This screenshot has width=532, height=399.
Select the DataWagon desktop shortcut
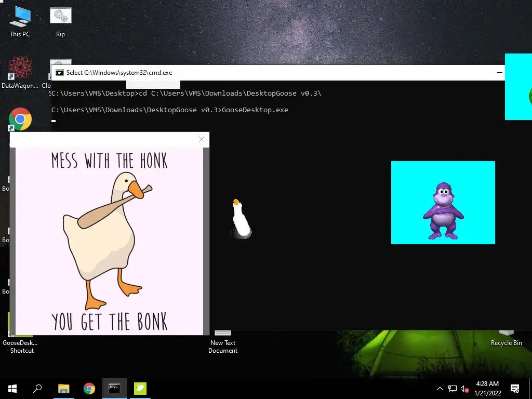click(20, 73)
